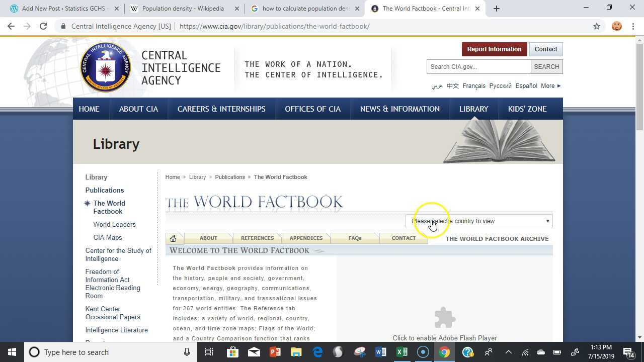The height and width of the screenshot is (362, 644).
Task: Click the Factbook home icon tab
Action: [x=173, y=238]
